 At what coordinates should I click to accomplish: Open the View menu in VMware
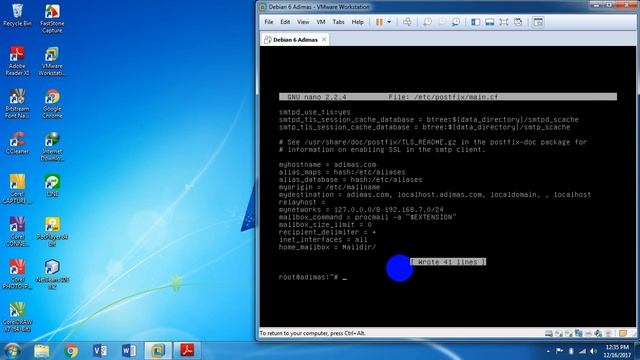tap(303, 22)
